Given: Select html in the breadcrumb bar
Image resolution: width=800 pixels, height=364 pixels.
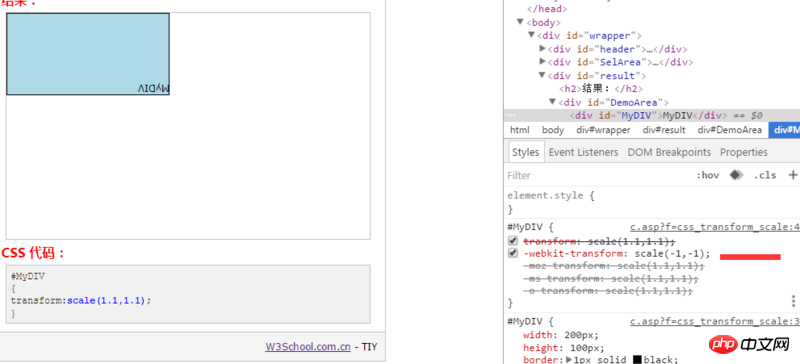Looking at the screenshot, I should (x=520, y=130).
